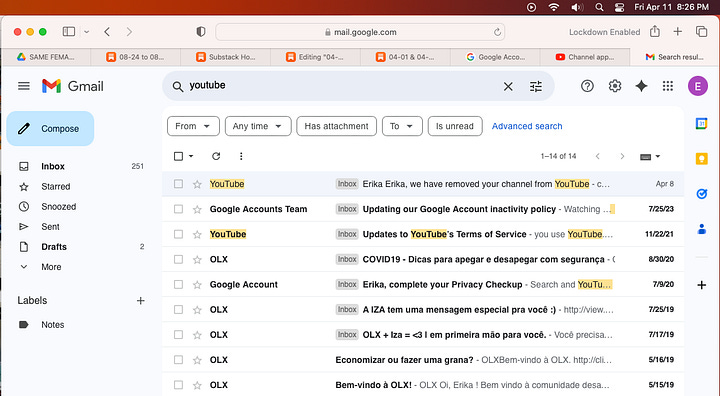Click the mail.google.com address bar

pyautogui.click(x=360, y=32)
